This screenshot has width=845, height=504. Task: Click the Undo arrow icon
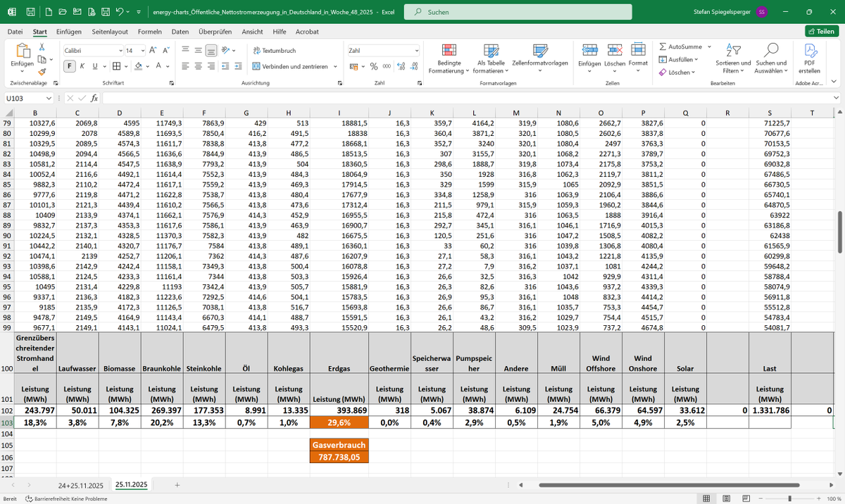pyautogui.click(x=119, y=12)
